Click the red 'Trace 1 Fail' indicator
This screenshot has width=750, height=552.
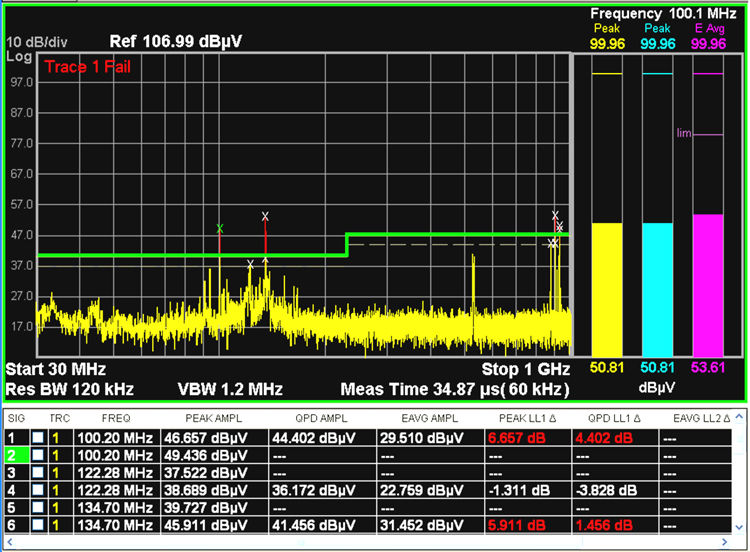tap(88, 66)
